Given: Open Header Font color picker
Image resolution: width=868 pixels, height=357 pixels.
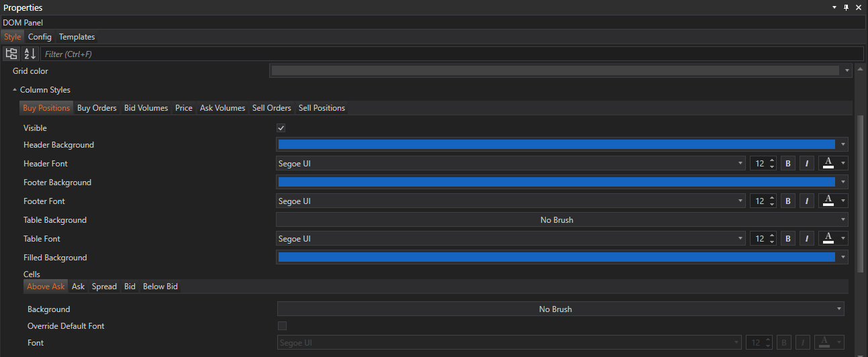Looking at the screenshot, I should coord(832,164).
